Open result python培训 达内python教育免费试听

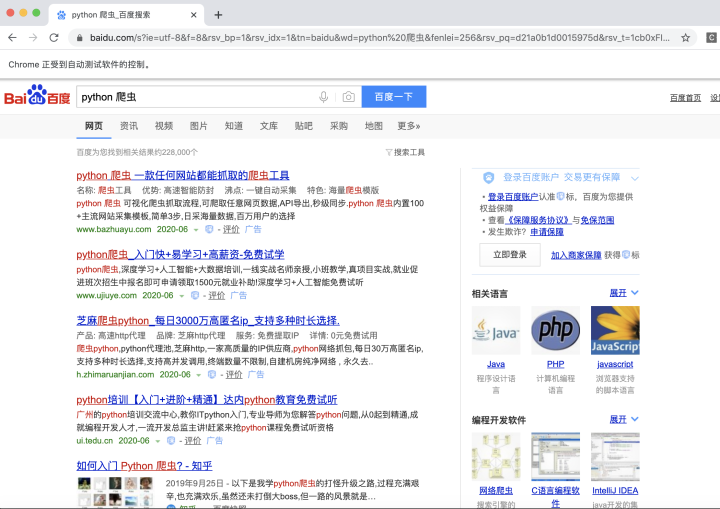coord(207,400)
